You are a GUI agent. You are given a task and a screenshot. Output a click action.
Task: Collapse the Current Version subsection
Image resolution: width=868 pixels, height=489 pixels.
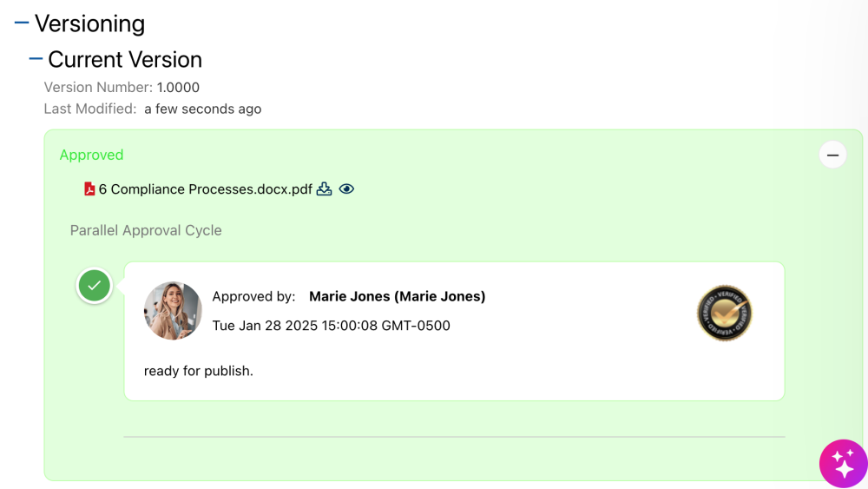[x=36, y=59]
